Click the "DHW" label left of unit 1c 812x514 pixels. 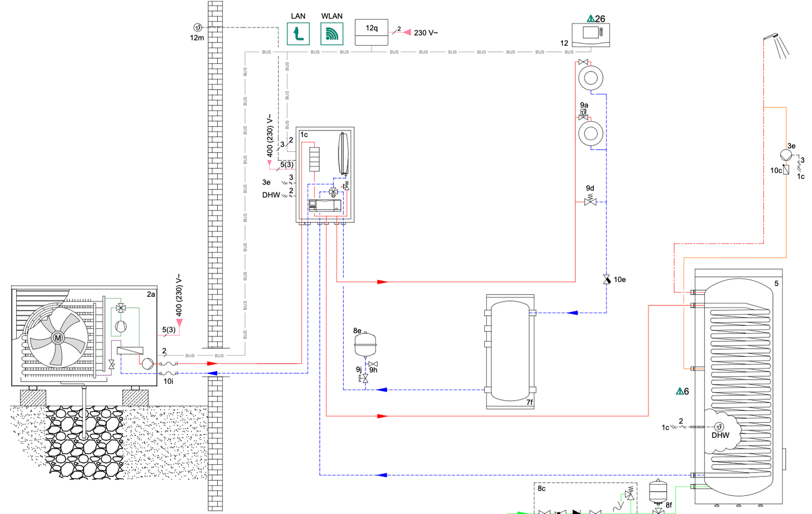[271, 195]
